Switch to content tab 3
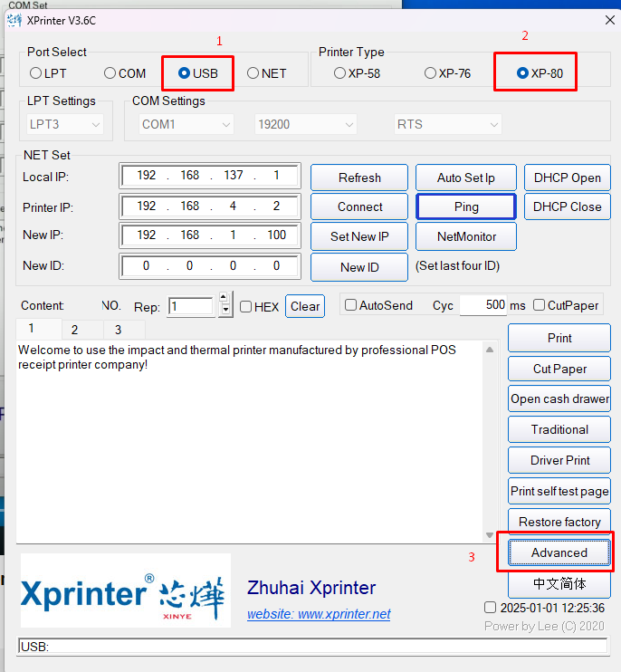Viewport: 621px width, 672px height. [118, 330]
